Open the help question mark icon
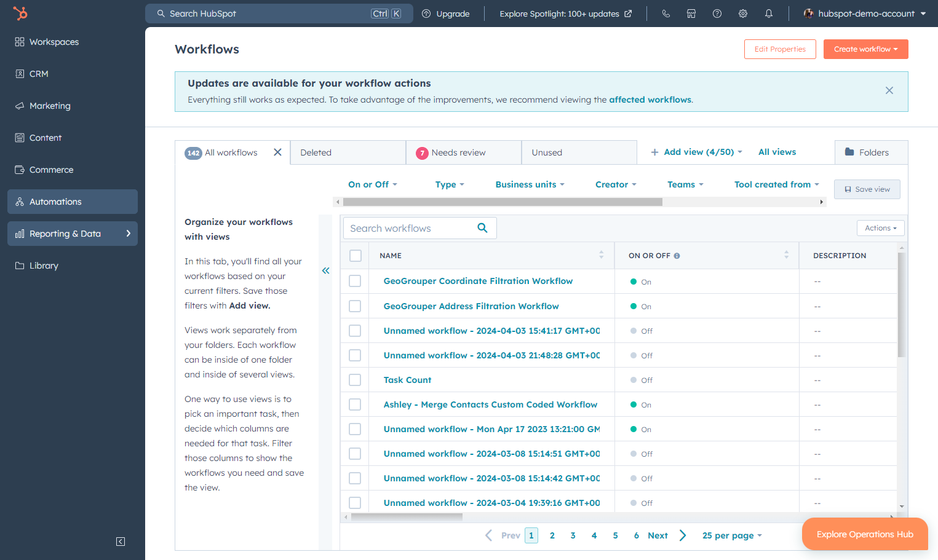The image size is (938, 560). (717, 14)
